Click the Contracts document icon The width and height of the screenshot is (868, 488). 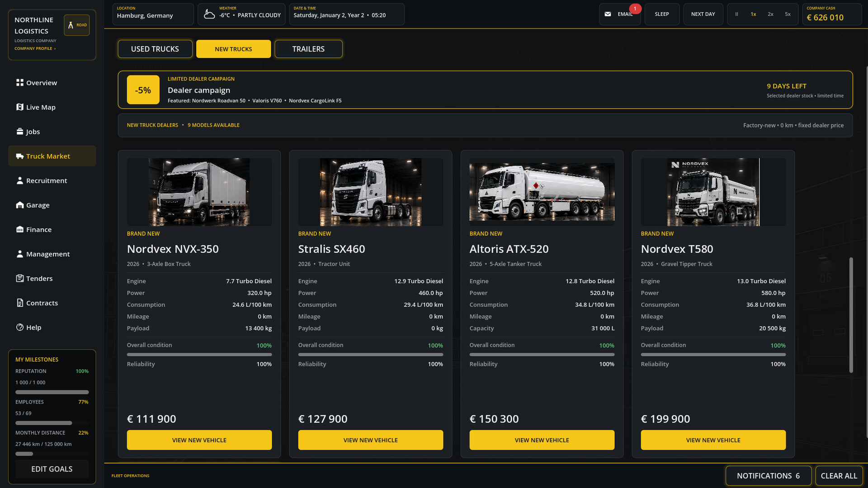(x=19, y=303)
